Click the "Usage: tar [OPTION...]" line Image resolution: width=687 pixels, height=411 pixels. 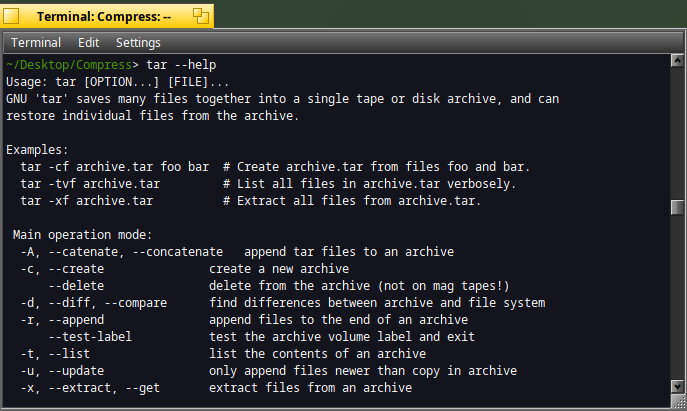tap(117, 82)
